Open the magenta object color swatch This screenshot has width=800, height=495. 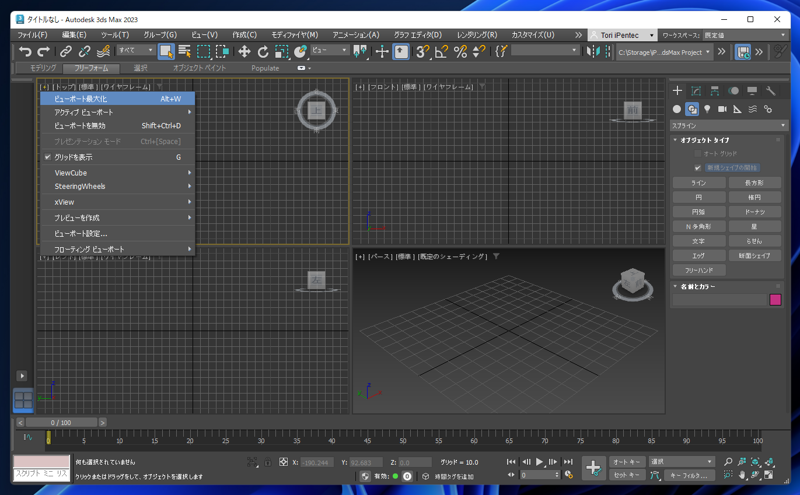click(x=775, y=300)
